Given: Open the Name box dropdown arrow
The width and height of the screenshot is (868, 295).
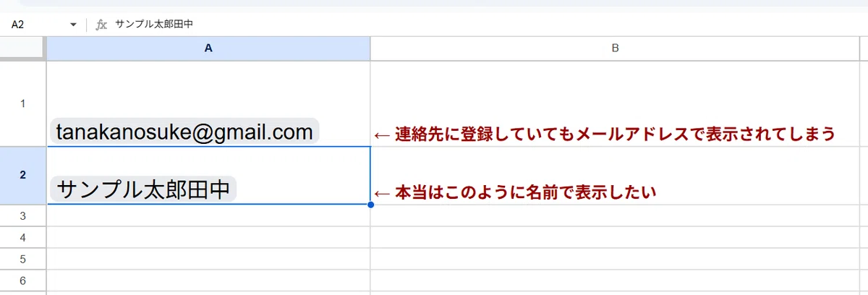Looking at the screenshot, I should 73,25.
